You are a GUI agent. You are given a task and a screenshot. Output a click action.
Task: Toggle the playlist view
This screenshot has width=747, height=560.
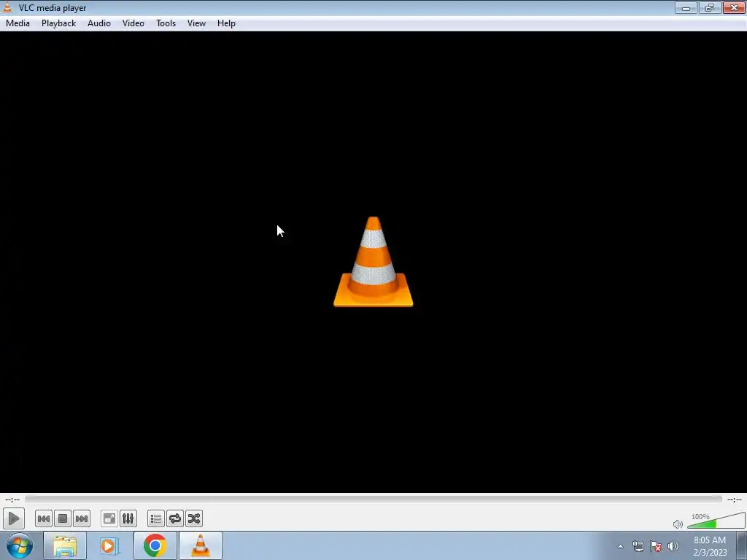point(156,518)
